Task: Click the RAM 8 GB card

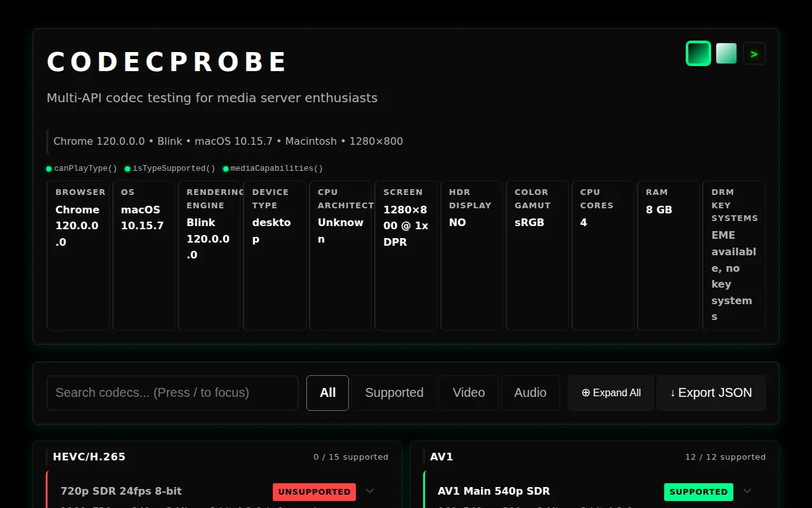Action: pos(669,255)
